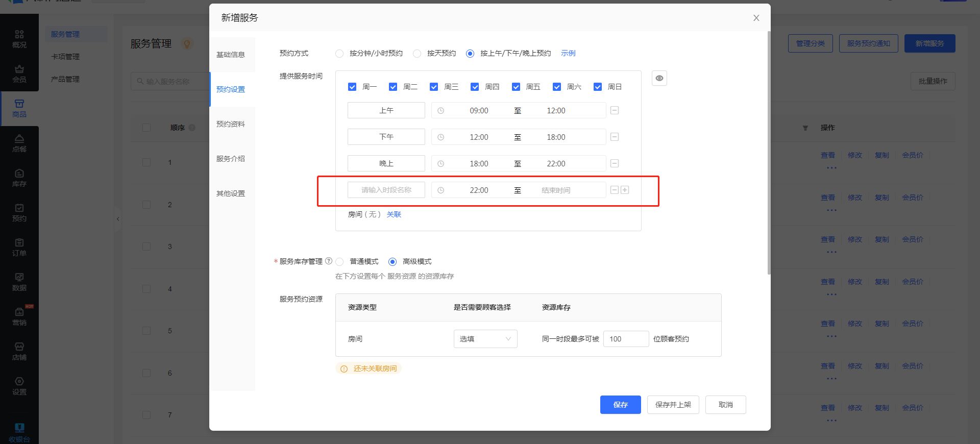Click the 关联 room link
Screen dimensions: 980x444
coord(394,214)
